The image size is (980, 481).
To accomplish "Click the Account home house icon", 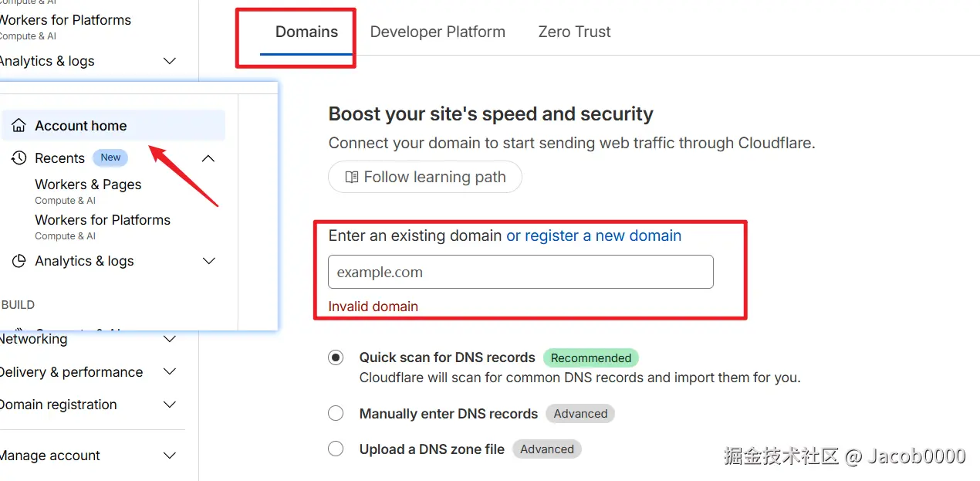I will tap(19, 126).
